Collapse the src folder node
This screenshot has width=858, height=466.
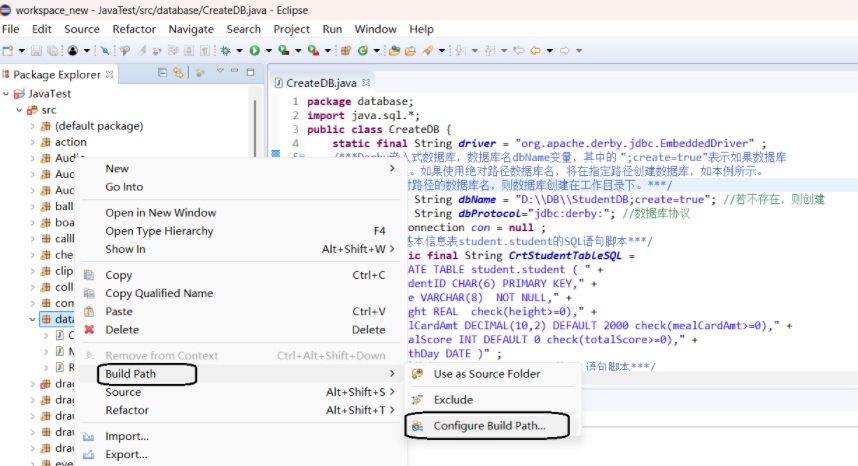click(19, 110)
